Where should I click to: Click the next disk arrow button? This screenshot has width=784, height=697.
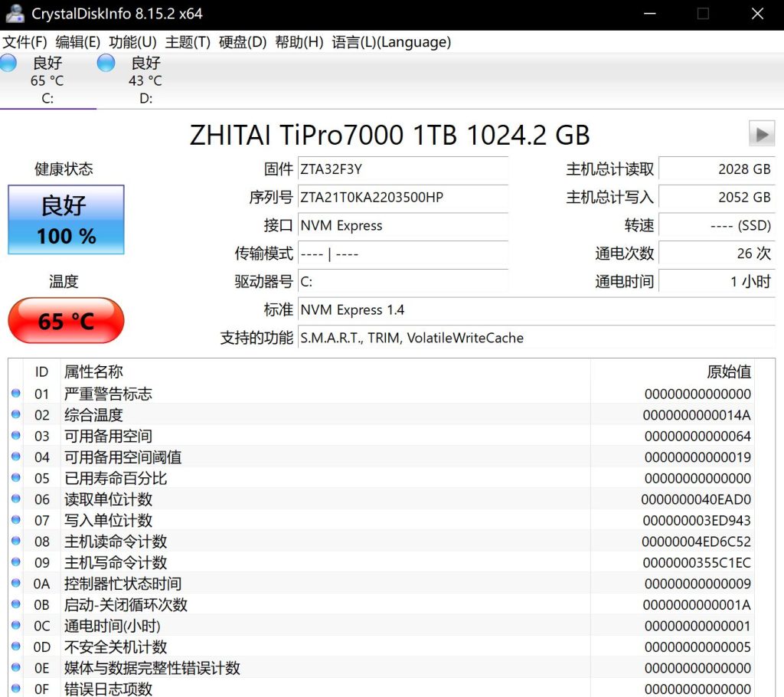[x=761, y=134]
